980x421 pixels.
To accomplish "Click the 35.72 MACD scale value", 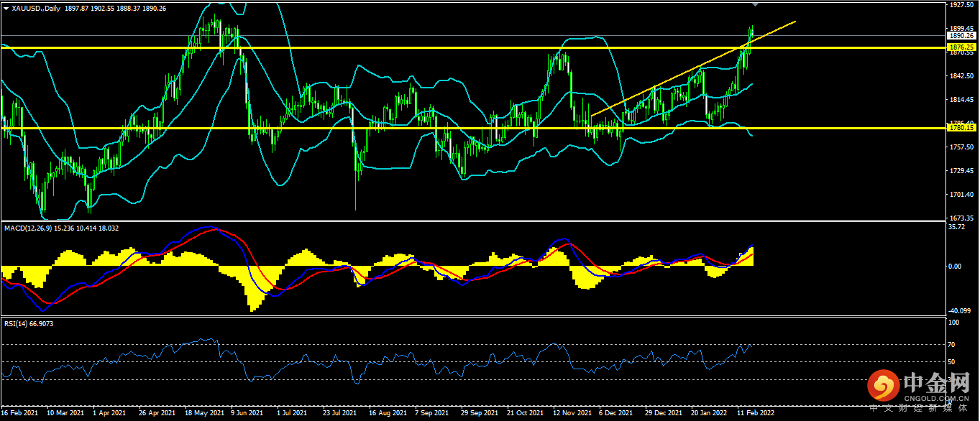I will [x=957, y=226].
